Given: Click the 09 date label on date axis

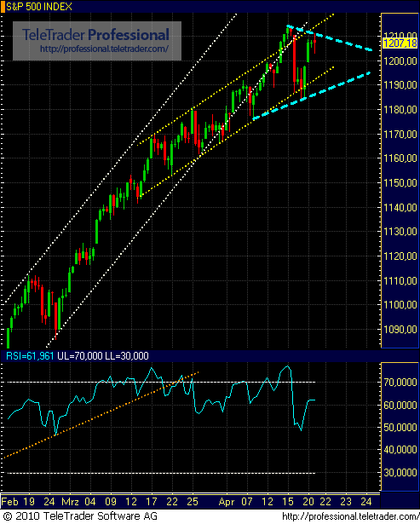Looking at the screenshot, I should pos(111,502).
